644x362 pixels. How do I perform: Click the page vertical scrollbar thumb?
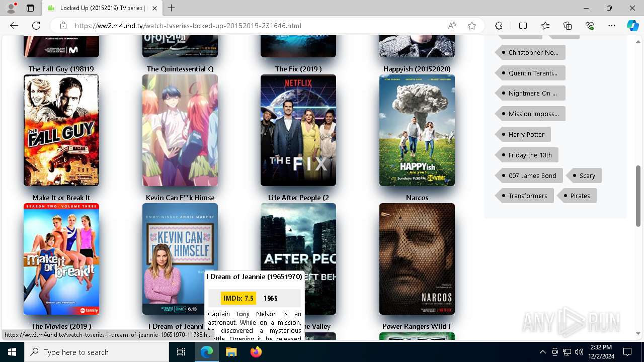638,196
